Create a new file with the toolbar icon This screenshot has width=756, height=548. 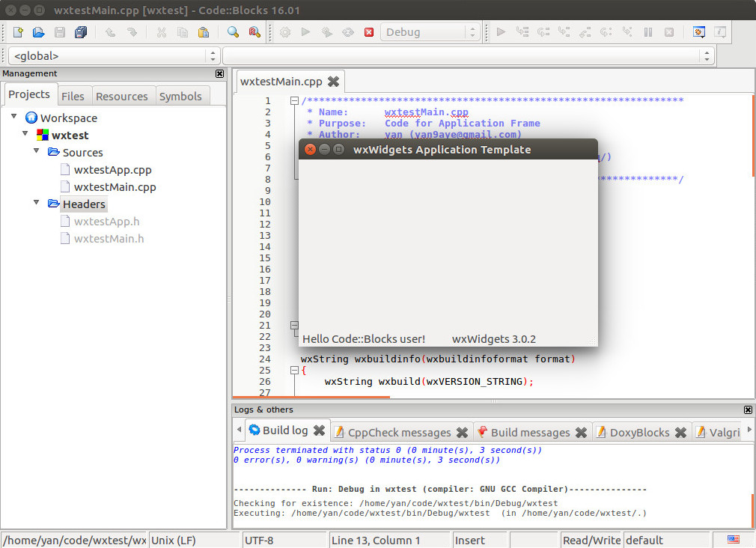pos(18,32)
